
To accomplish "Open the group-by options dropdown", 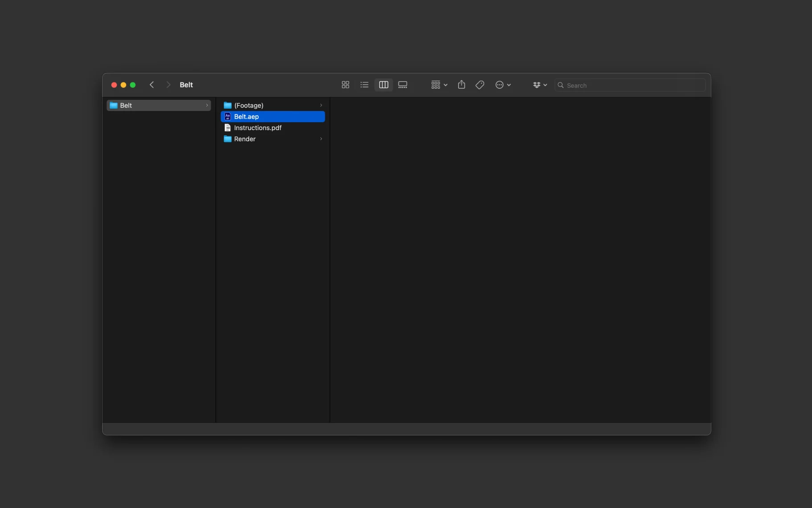I will (439, 85).
